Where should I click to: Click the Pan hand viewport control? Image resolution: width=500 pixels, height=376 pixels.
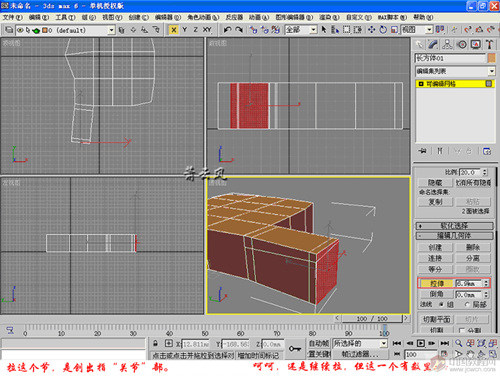tap(470, 354)
